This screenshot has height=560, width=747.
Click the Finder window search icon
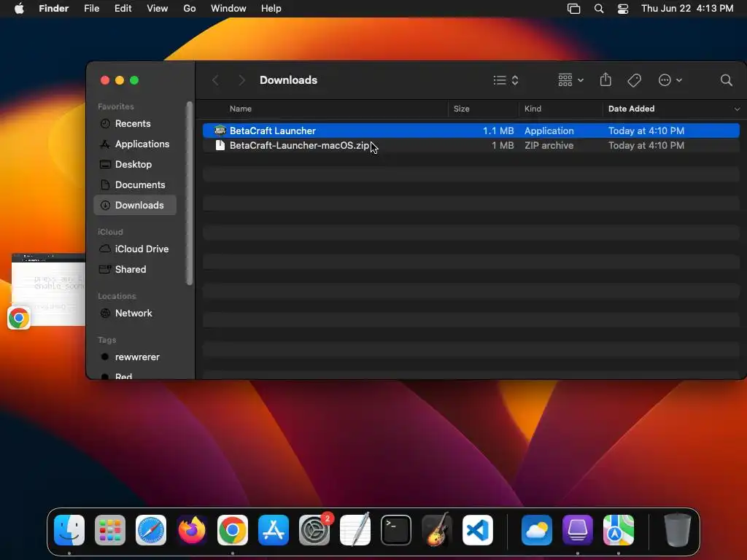point(726,80)
